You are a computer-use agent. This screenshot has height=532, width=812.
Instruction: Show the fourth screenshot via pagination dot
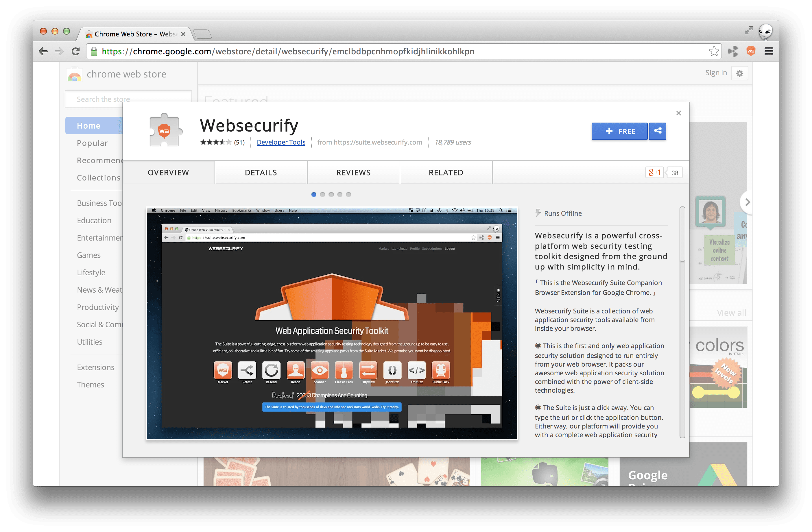pos(340,194)
